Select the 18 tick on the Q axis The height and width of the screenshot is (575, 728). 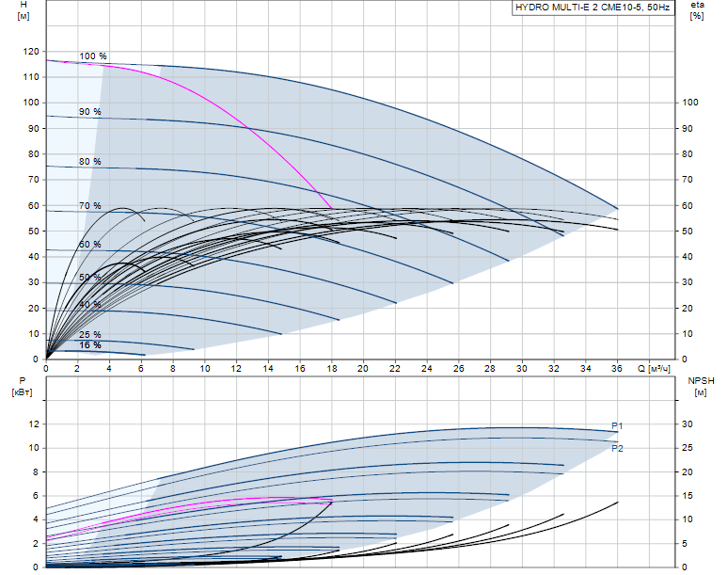pos(332,368)
